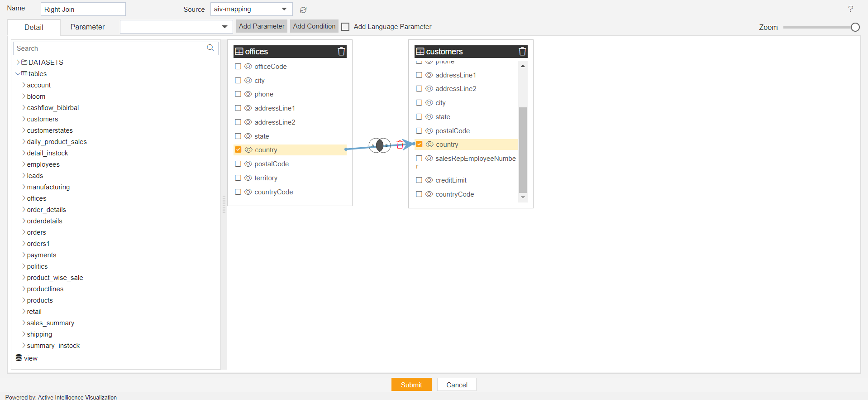Check the countryCode checkbox in customers

419,194
